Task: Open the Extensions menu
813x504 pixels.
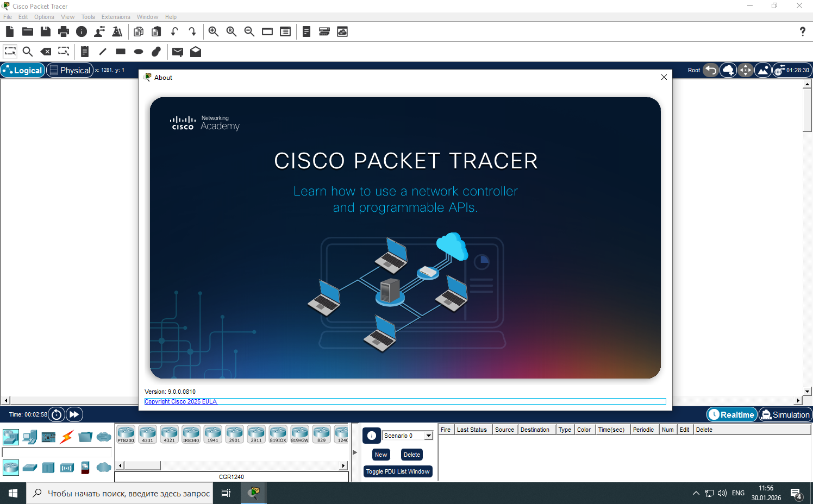Action: pos(115,17)
